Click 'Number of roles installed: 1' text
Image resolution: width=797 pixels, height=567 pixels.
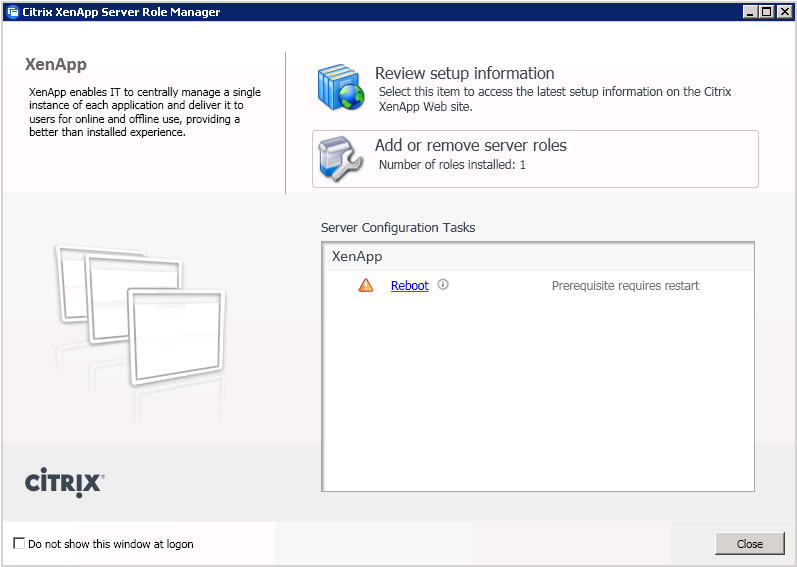coord(452,165)
